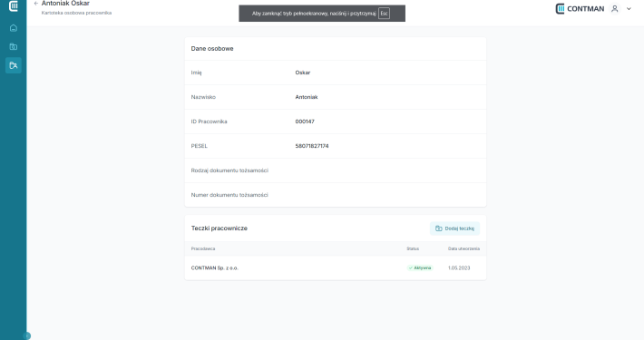Sort by the Data utworzenia column header
This screenshot has height=340, width=644.
tap(463, 248)
